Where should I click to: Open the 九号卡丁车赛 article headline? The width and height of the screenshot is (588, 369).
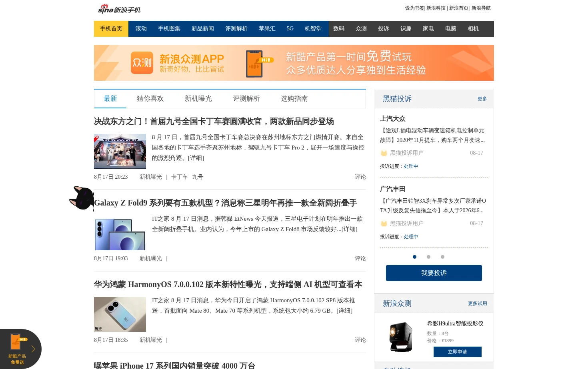pos(214,122)
